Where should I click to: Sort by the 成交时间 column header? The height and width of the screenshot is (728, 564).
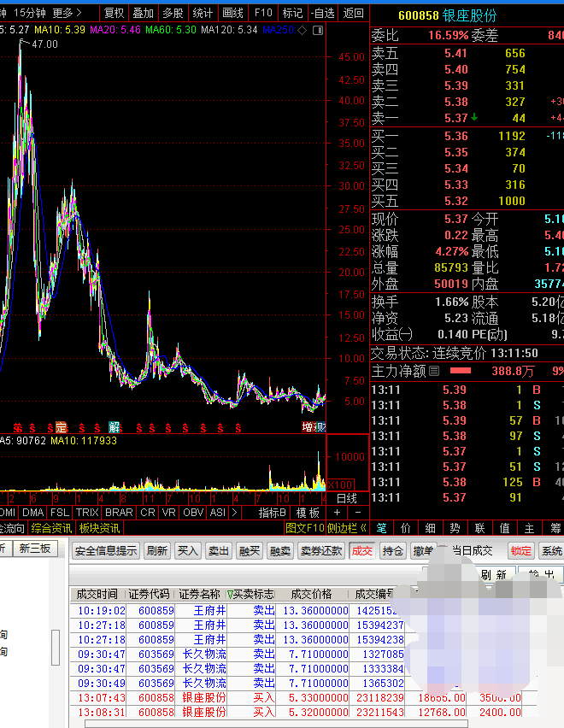pos(97,595)
